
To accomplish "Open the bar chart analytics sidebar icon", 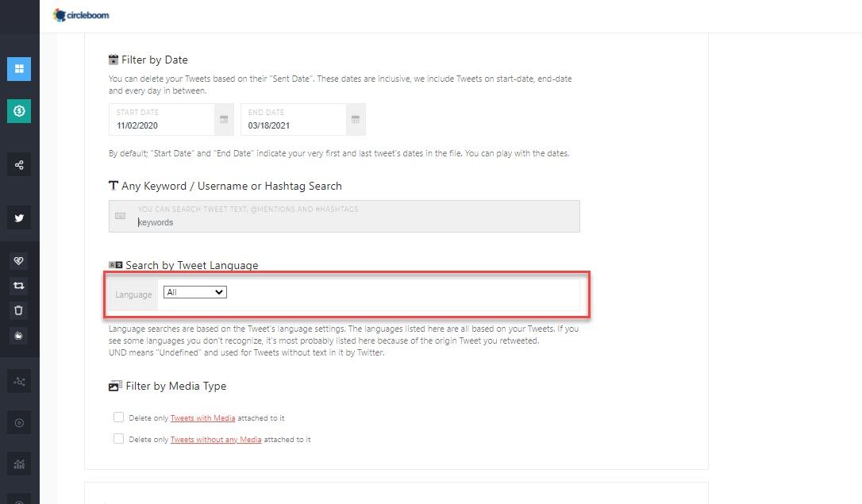I will point(19,464).
